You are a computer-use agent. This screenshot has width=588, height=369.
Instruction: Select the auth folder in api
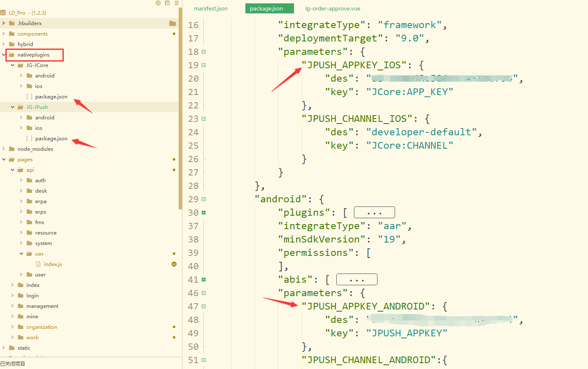[40, 180]
